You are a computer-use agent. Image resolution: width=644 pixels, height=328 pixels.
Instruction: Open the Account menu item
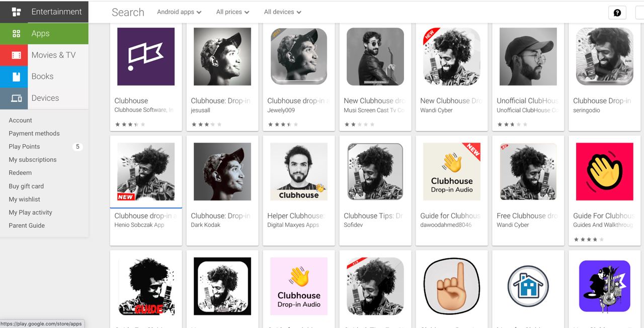[20, 120]
